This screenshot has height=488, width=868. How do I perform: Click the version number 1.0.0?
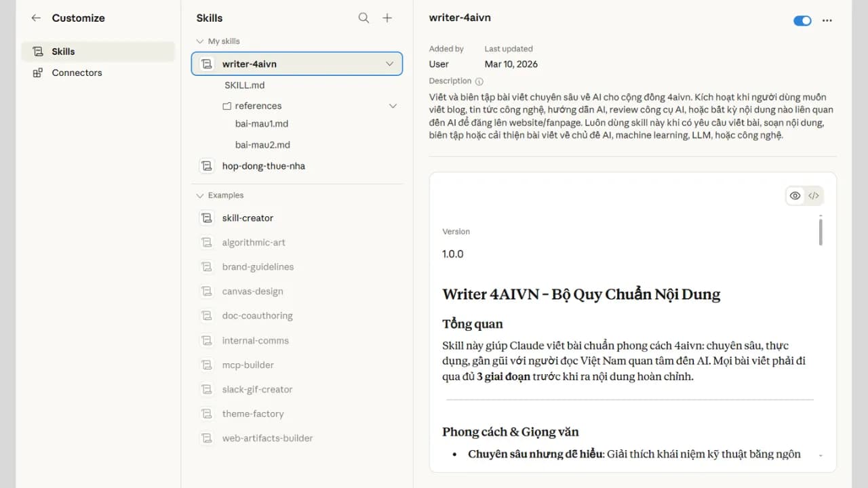point(453,254)
